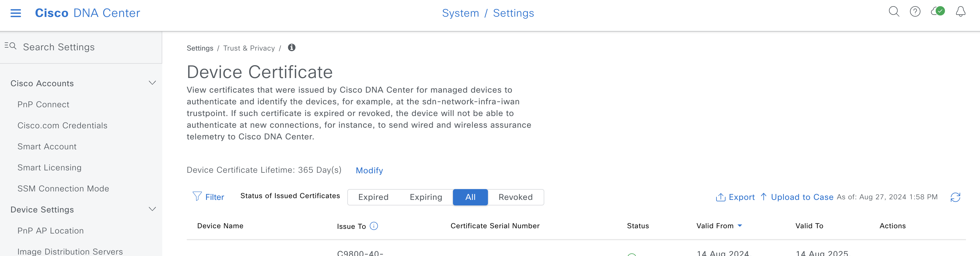Show Revoked certificates

click(x=515, y=197)
